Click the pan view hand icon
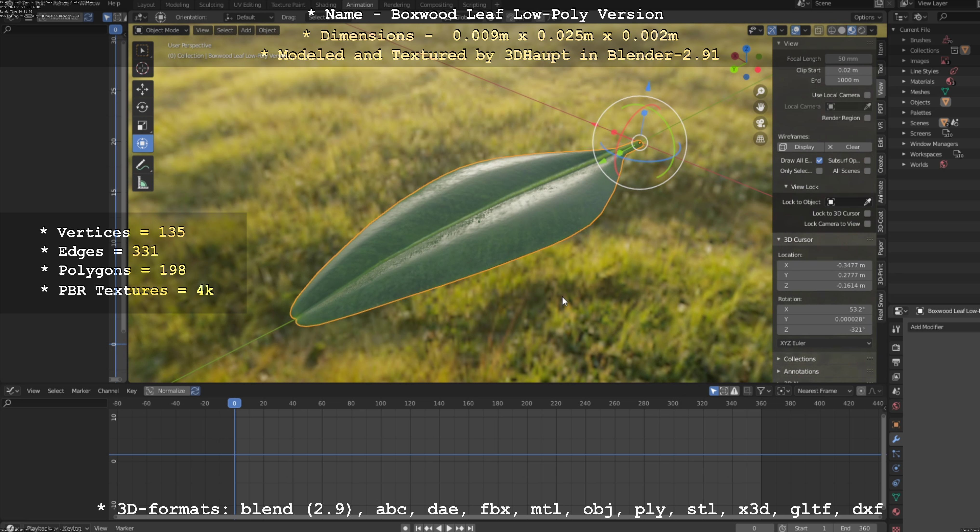 (x=760, y=107)
